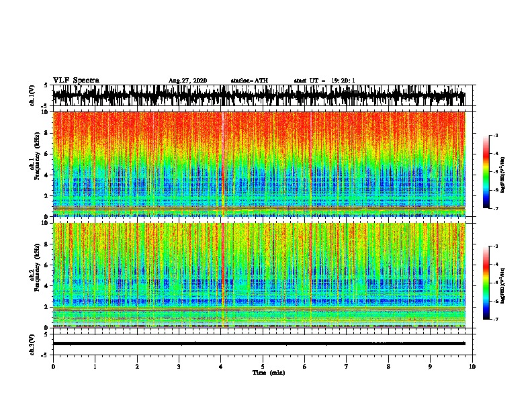The image size is (532, 411).
Task: Click the ch.1 spectrogram color scale bar
Action: click(x=486, y=172)
